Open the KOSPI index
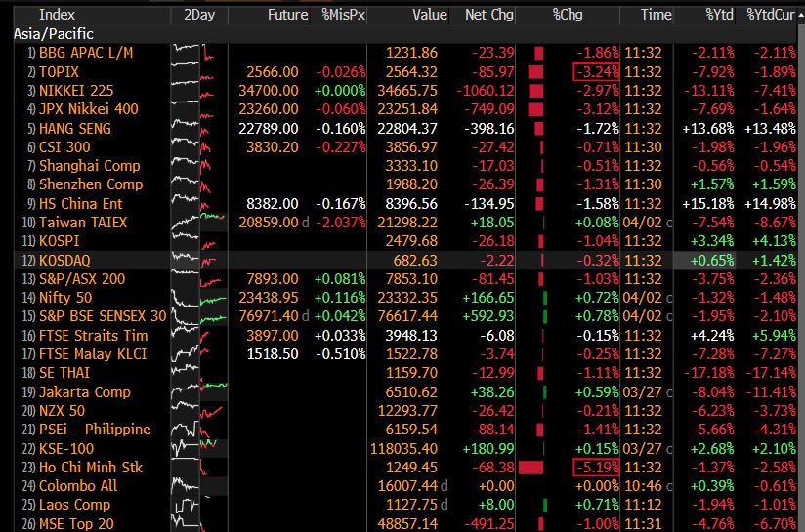 point(59,240)
